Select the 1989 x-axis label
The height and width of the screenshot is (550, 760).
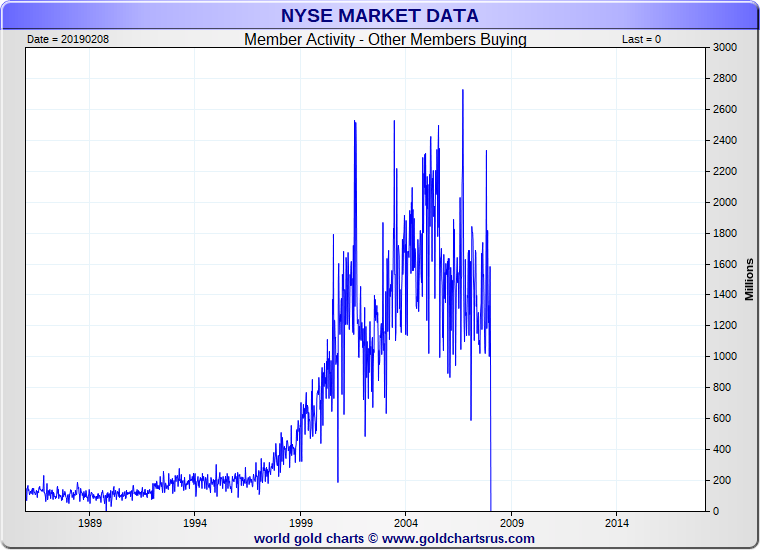pos(90,523)
